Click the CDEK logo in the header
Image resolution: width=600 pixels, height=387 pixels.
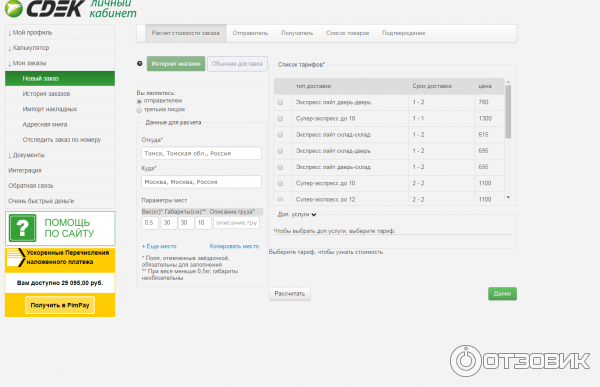pyautogui.click(x=44, y=8)
